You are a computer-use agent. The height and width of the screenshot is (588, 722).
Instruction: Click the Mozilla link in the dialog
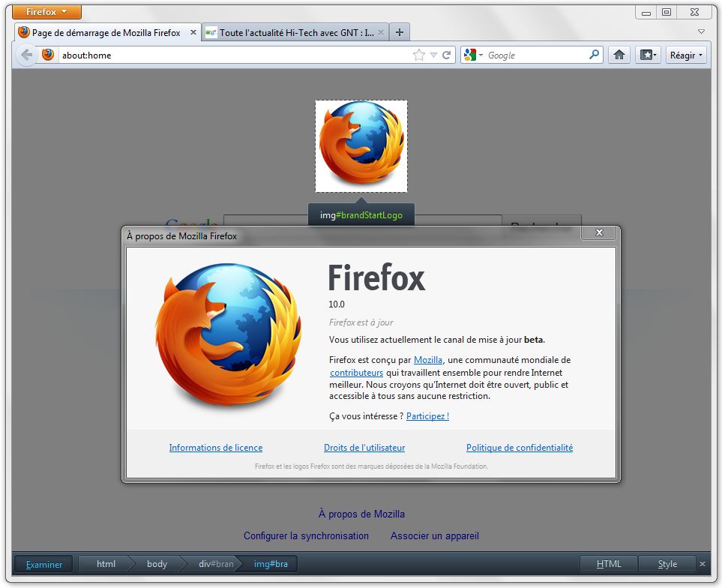428,359
